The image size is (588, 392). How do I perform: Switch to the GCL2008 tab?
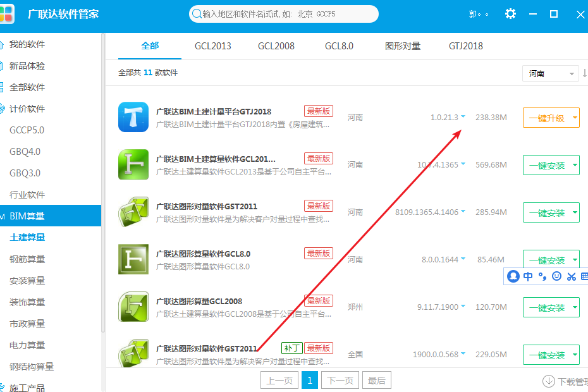pyautogui.click(x=276, y=46)
